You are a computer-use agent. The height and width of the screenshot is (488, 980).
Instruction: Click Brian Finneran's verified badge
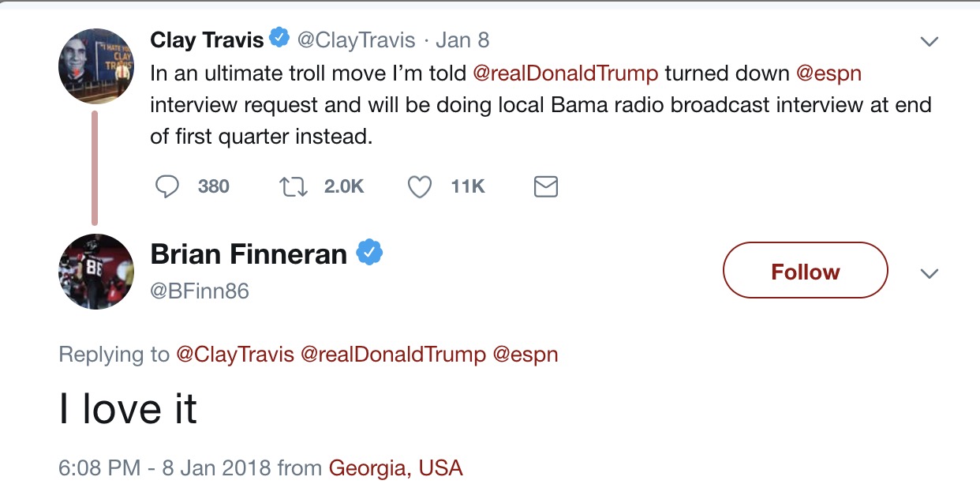[x=369, y=253]
